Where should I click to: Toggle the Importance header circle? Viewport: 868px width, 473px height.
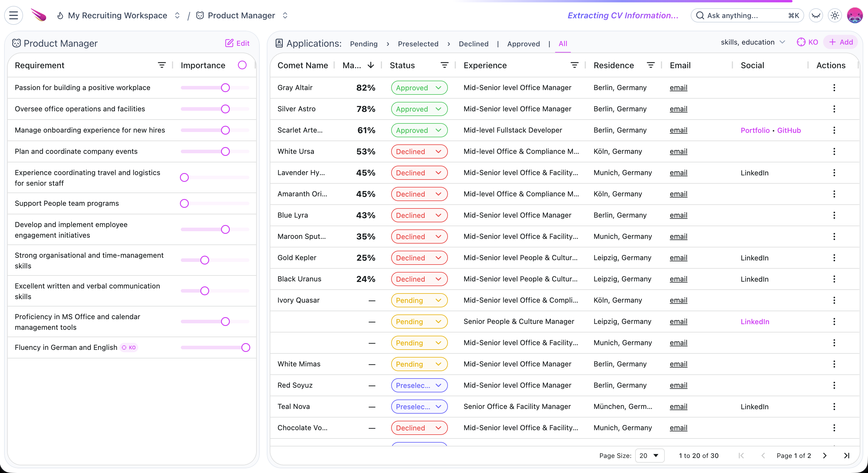(242, 65)
